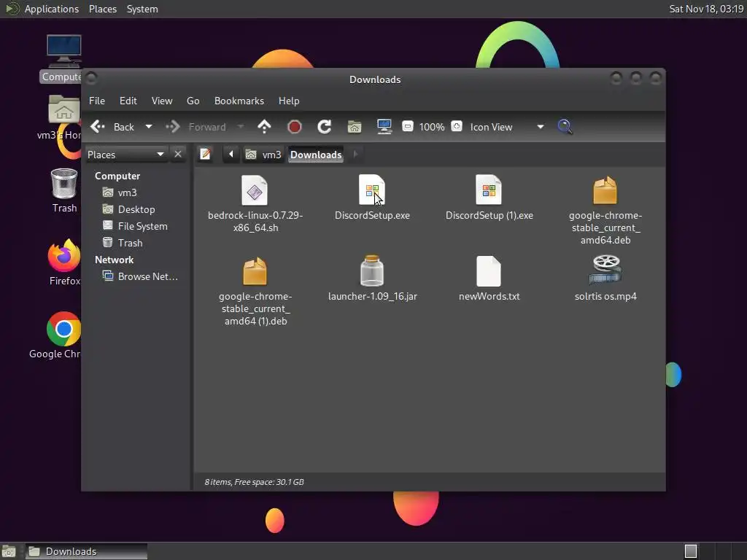Select the Firefox desktop icon
The image size is (747, 560).
pyautogui.click(x=64, y=255)
